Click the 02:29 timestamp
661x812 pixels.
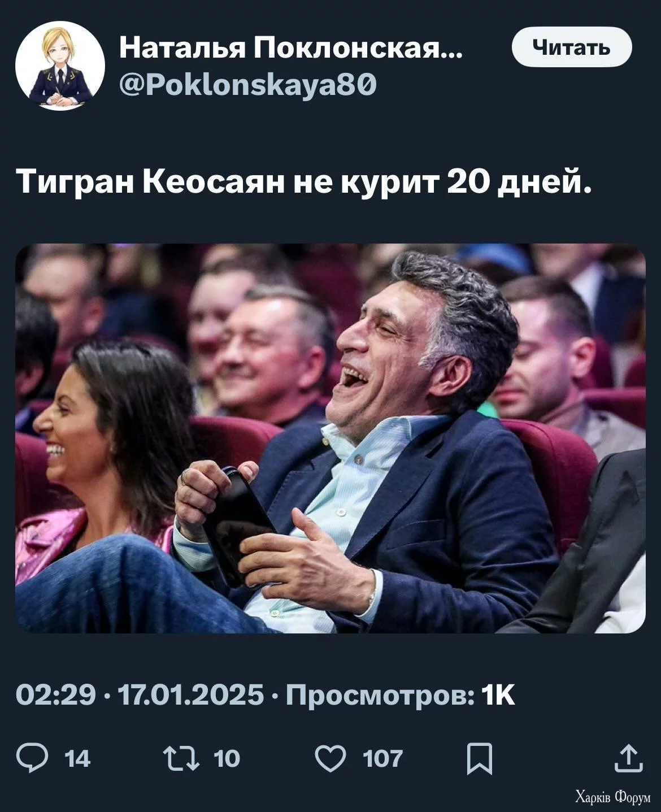click(x=56, y=694)
